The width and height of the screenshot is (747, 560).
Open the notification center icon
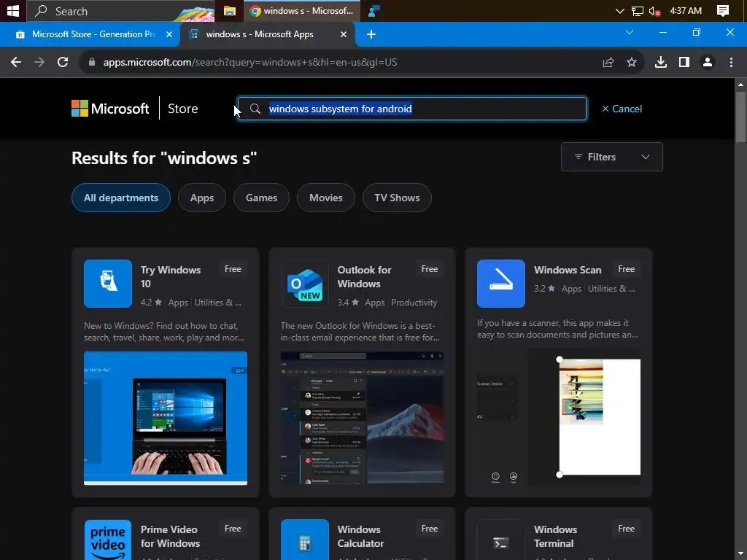[723, 11]
